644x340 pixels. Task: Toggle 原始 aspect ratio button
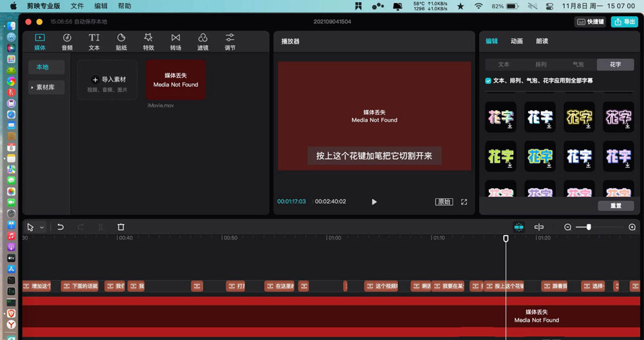point(444,202)
